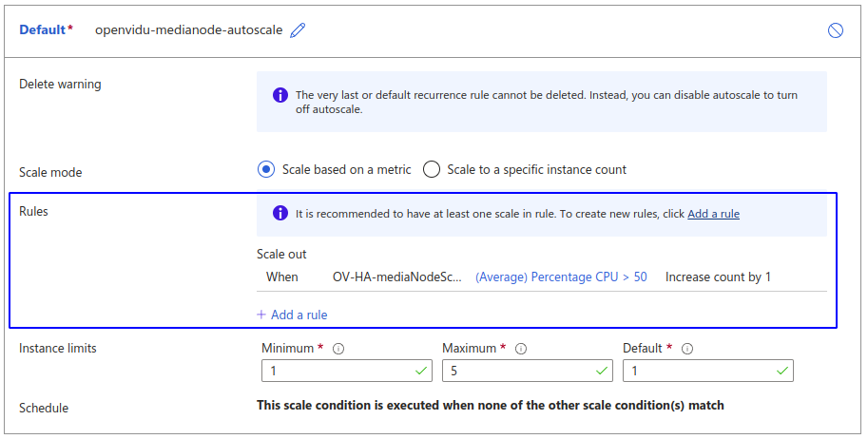Click Increase count by 1 action text
The image size is (868, 439).
[x=718, y=277]
